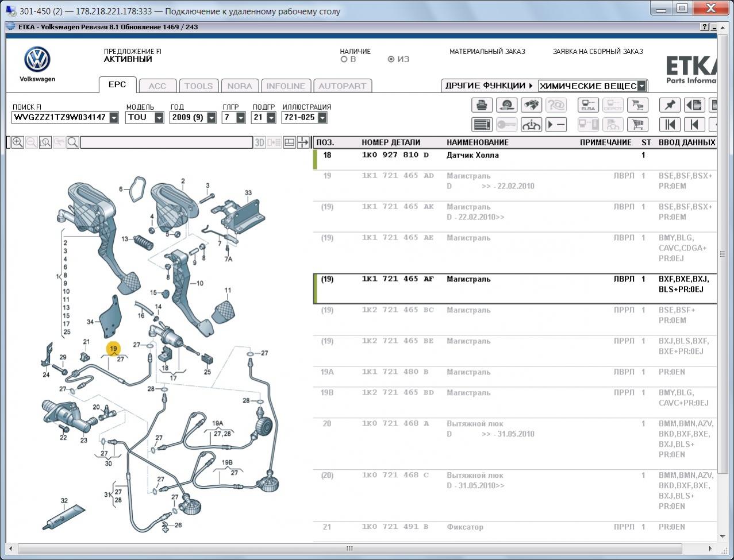The image size is (734, 560).
Task: Select the "ИЗ" availability radio button
Action: (x=391, y=59)
